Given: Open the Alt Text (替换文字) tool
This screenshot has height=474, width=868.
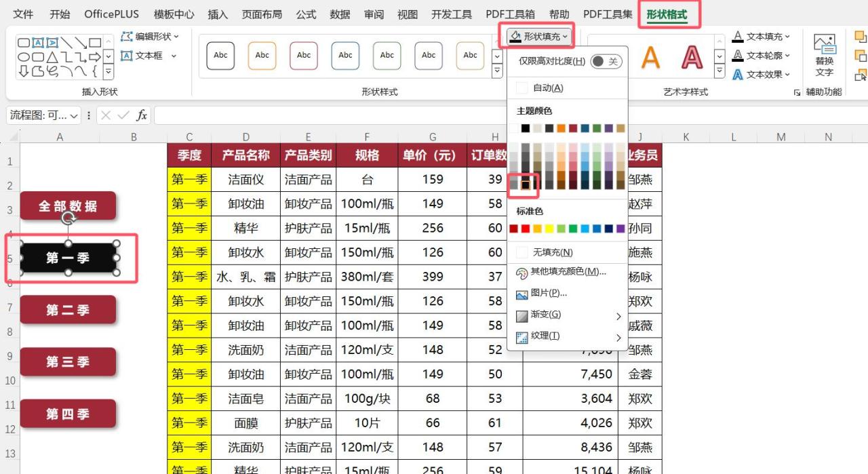Looking at the screenshot, I should click(825, 56).
